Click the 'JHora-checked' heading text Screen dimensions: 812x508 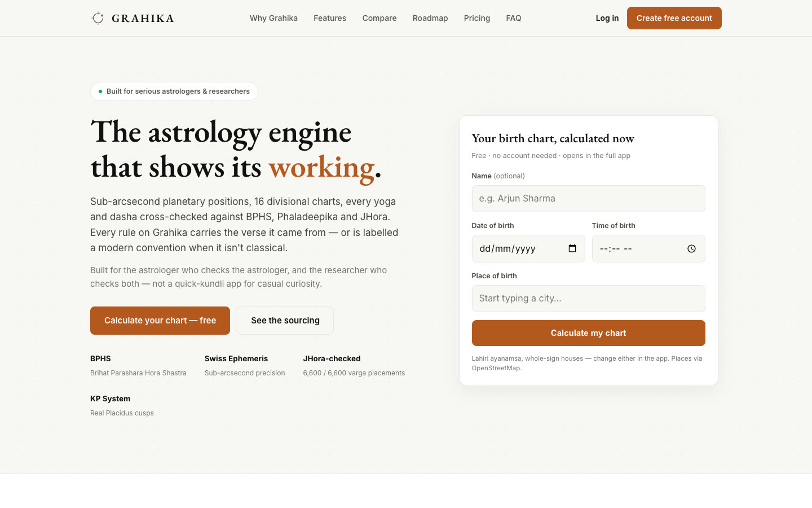[332, 358]
